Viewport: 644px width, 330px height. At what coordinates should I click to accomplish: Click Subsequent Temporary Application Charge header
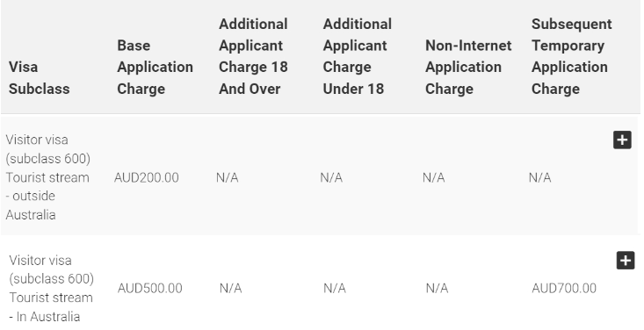click(x=572, y=56)
